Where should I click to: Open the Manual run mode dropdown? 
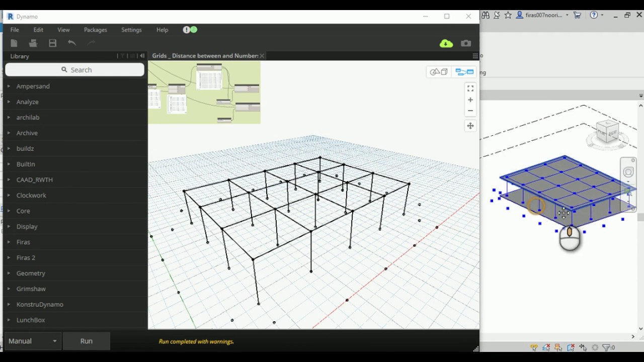[32, 341]
